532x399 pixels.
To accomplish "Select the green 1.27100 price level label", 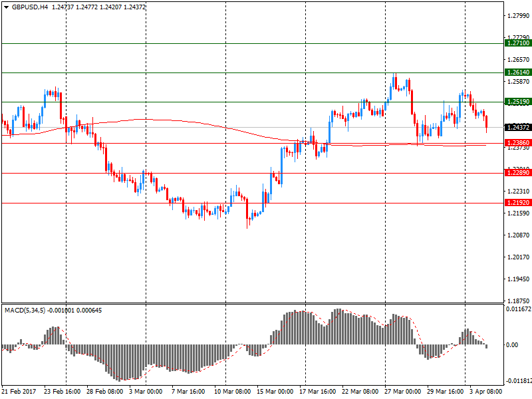I will (517, 43).
